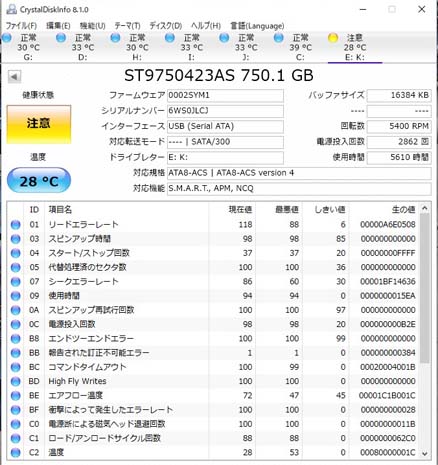The width and height of the screenshot is (438, 465).
Task: Open the 編集(E) menu
Action: (x=58, y=26)
